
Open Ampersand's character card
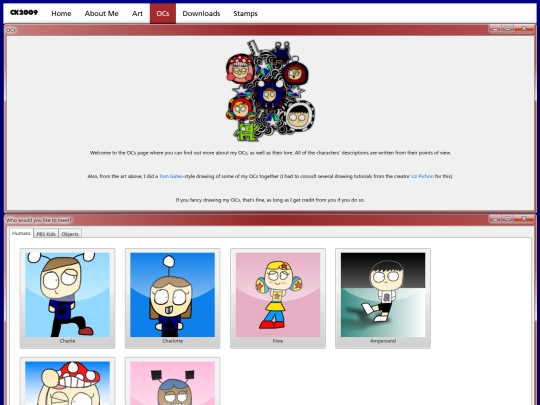coord(383,298)
